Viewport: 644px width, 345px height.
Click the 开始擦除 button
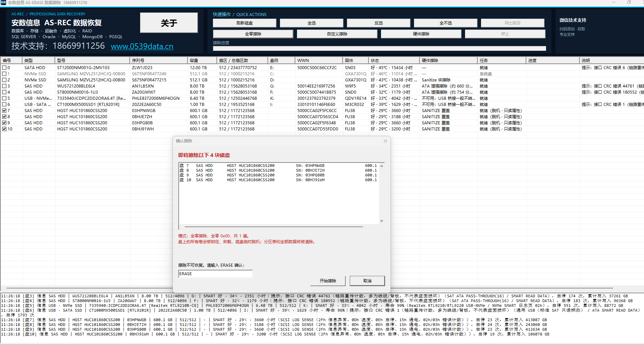[328, 281]
